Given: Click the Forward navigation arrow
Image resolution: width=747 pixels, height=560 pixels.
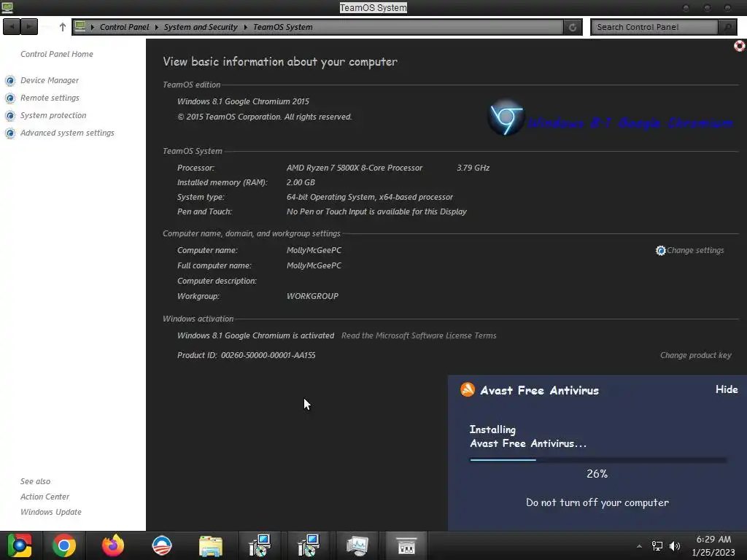Looking at the screenshot, I should pyautogui.click(x=29, y=27).
